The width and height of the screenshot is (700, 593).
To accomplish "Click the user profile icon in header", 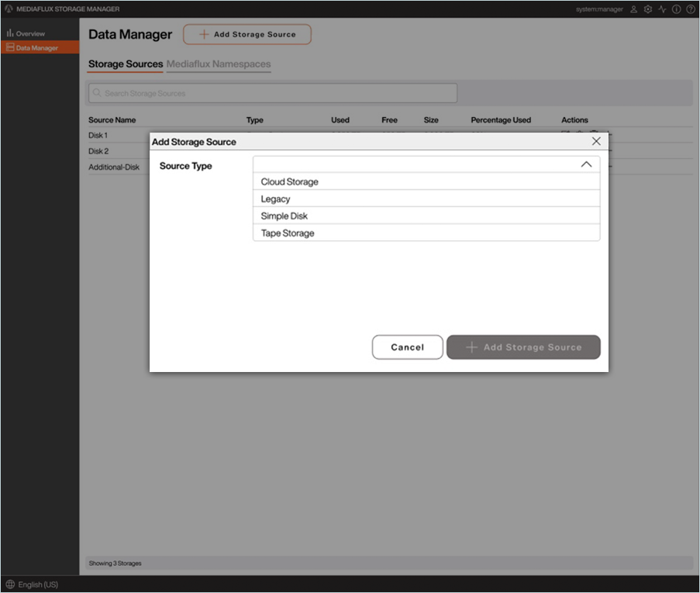I will (633, 9).
